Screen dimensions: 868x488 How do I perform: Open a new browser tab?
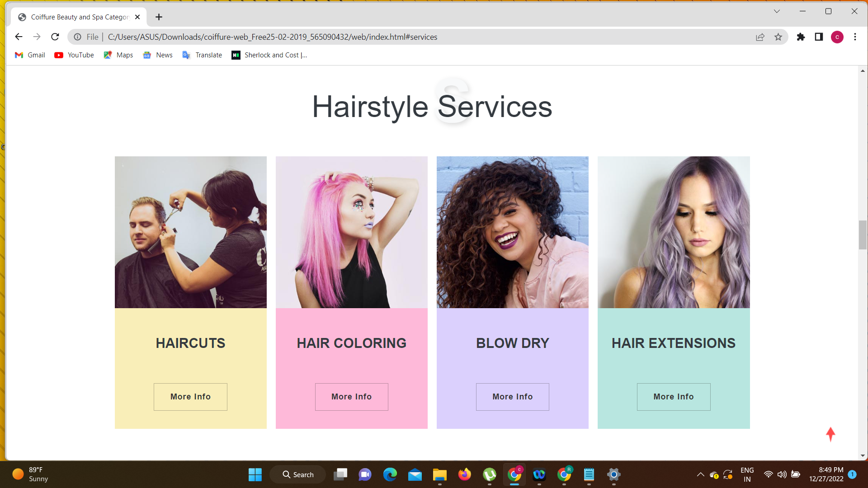click(x=159, y=17)
